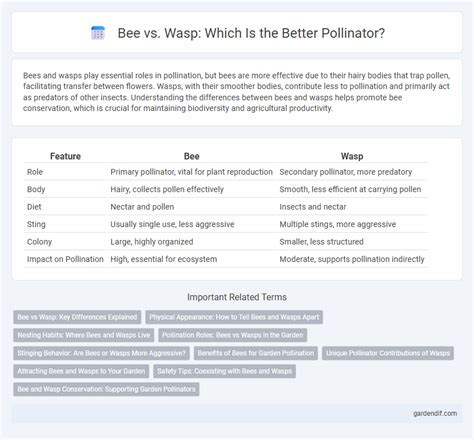The height and width of the screenshot is (440, 474).
Task: Select the 'Impact on Pollination' row label
Action: [65, 259]
